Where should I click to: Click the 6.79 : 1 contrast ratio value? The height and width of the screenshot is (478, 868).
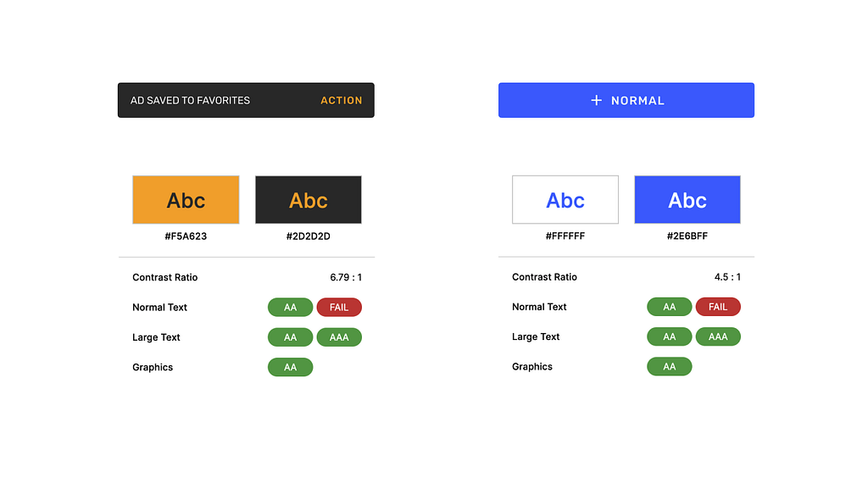[x=346, y=277]
